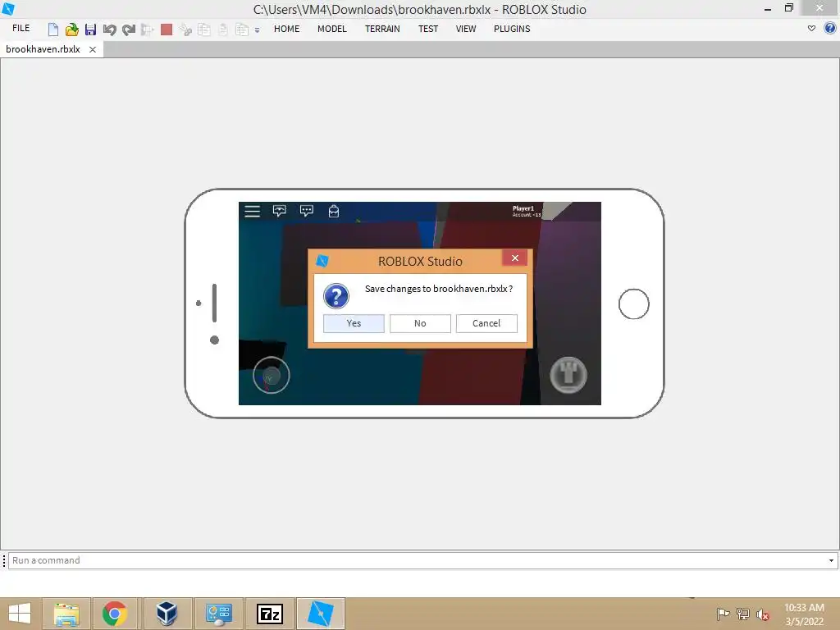Open Control Panel taskbar icon

(218, 614)
